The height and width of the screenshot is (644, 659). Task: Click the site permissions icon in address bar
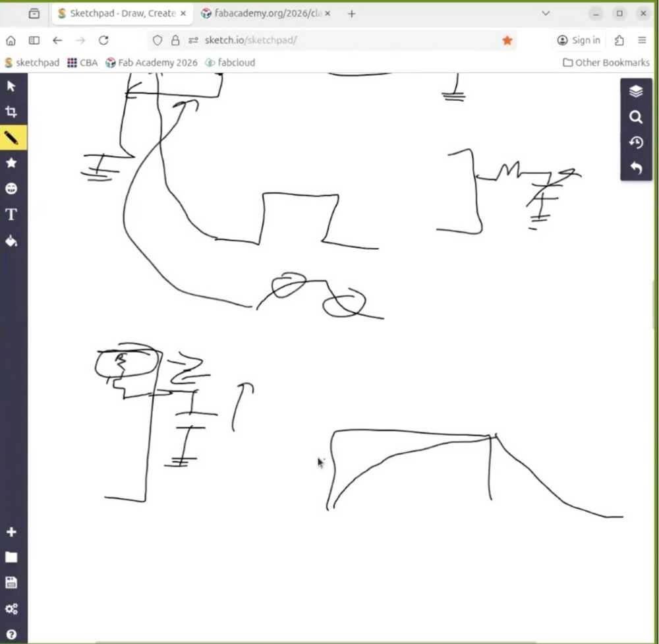(193, 40)
